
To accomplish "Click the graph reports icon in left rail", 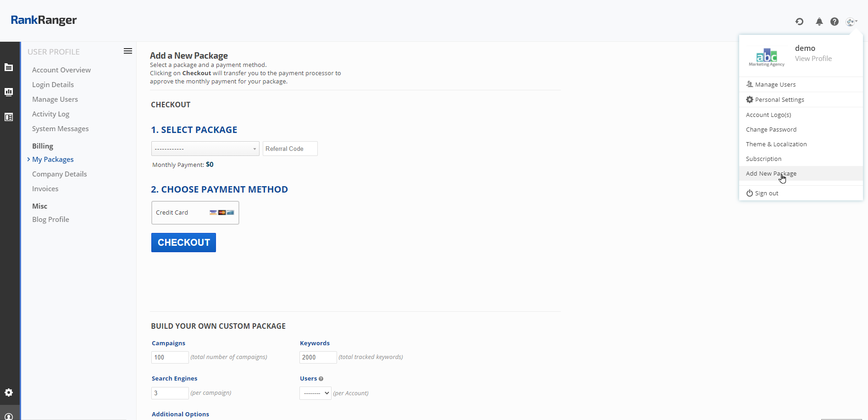I will point(9,92).
